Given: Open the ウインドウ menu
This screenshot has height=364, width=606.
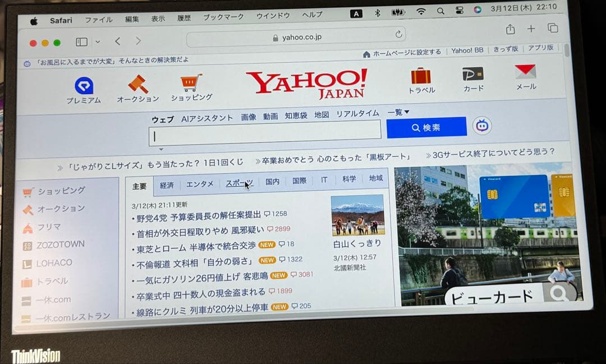Looking at the screenshot, I should click(273, 16).
